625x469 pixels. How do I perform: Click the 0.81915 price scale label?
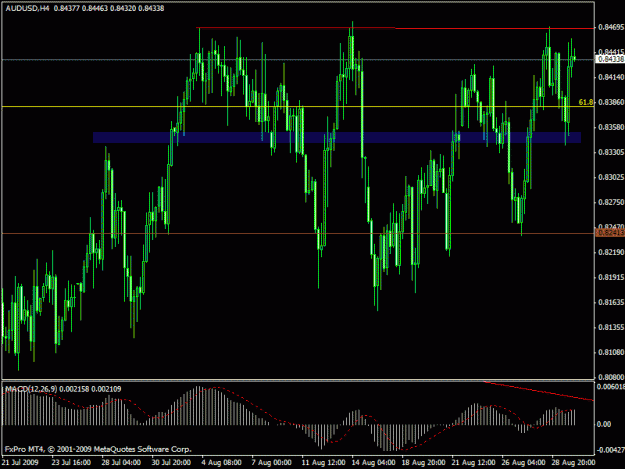611,277
